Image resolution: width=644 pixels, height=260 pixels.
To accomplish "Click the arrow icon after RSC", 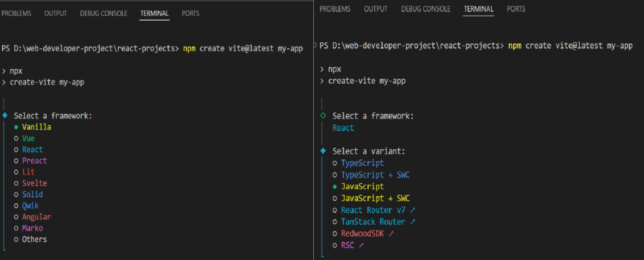I will pos(361,245).
